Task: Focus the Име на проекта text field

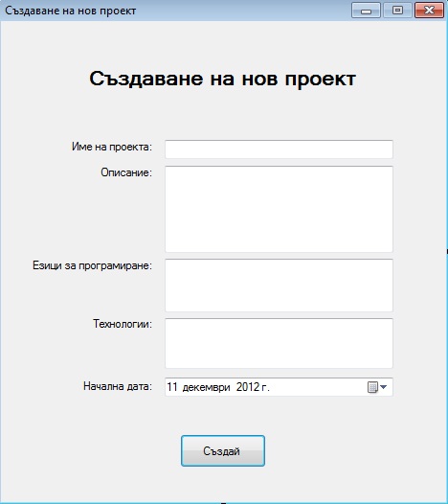Action: coord(279,149)
